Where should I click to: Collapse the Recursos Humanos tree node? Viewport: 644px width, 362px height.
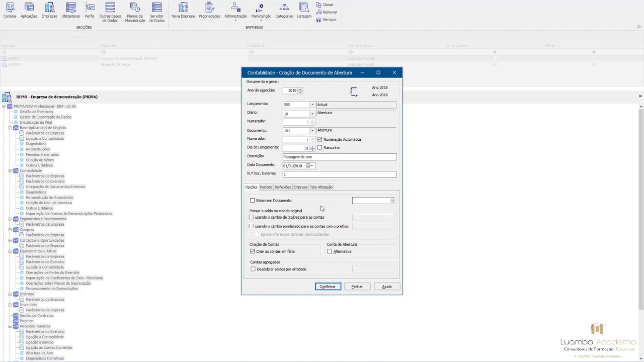[x=10, y=326]
